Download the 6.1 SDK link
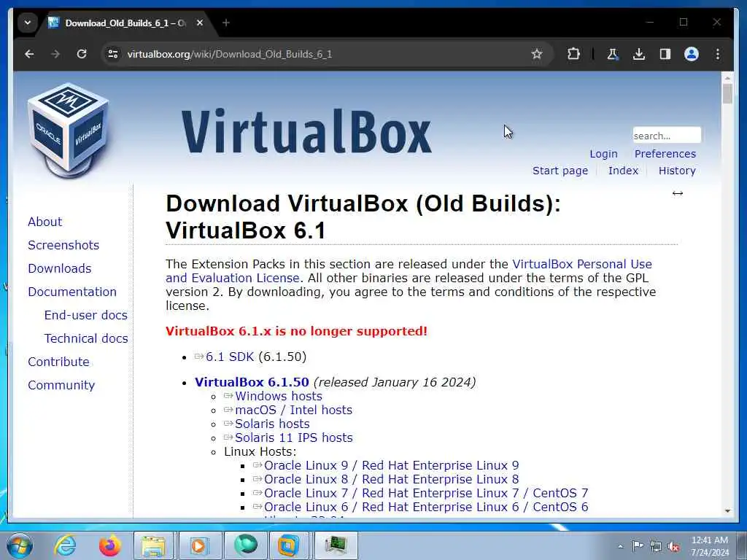This screenshot has height=560, width=747. 230,357
